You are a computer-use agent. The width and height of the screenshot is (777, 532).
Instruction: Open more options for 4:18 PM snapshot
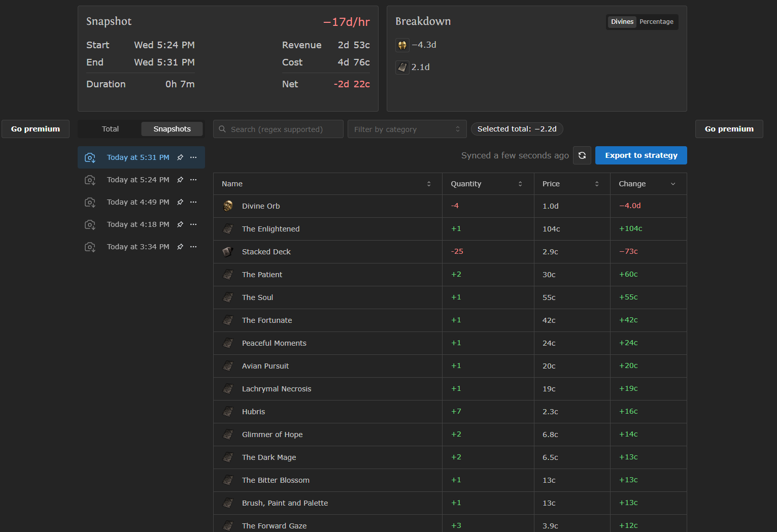[193, 224]
